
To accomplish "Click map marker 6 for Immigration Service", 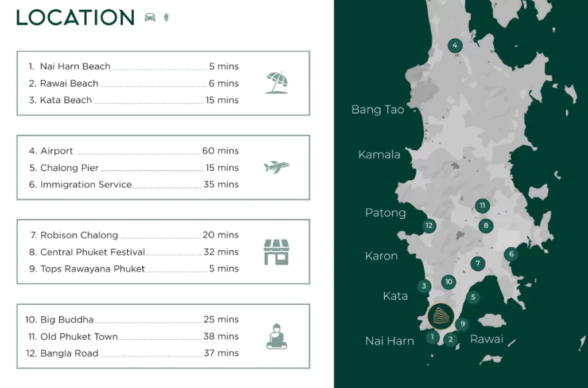I will [510, 254].
